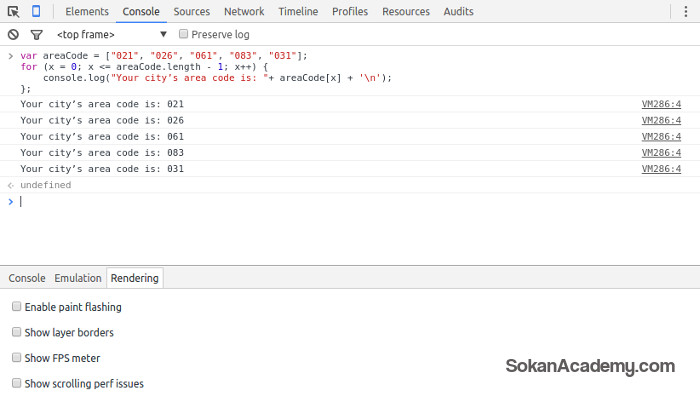700x402 pixels.
Task: Enable paint flashing checkbox
Action: coord(17,306)
